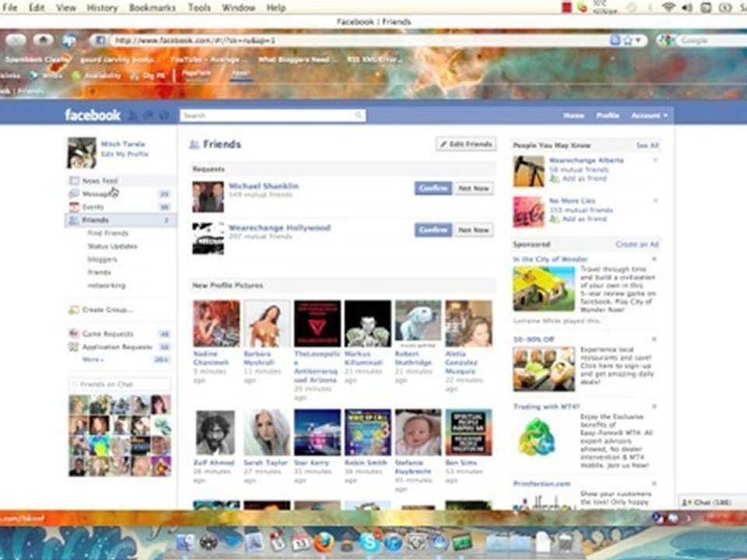Click the Create Group icon
The height and width of the screenshot is (560, 747).
click(x=73, y=310)
